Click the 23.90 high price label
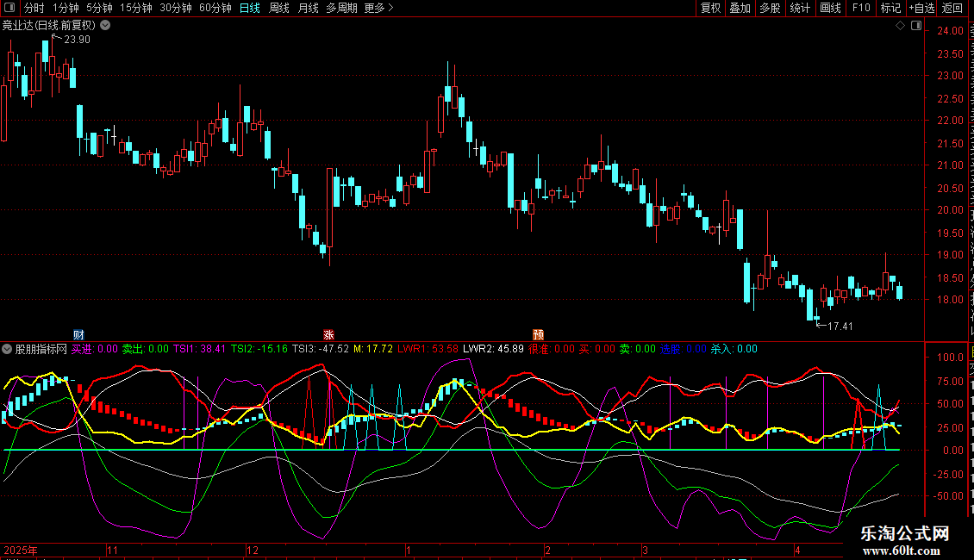Viewport: 974px width, 560px height. pos(77,40)
